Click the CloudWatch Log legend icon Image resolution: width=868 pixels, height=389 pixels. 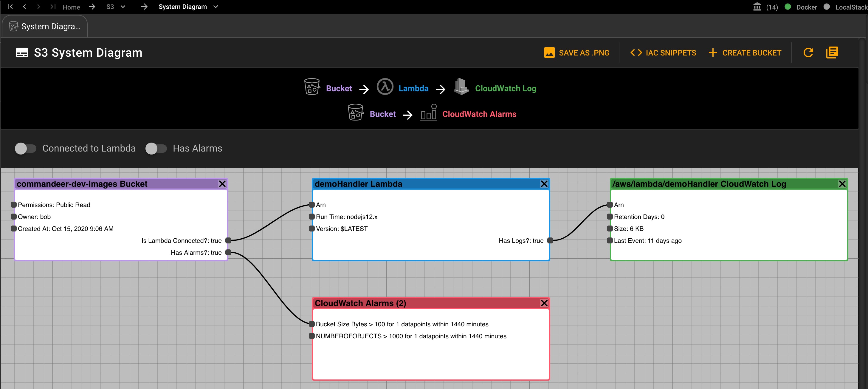461,87
